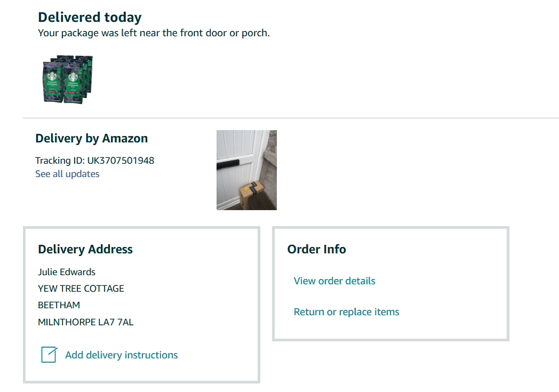Click the pencil-and-note icon for delivery instructions
The height and width of the screenshot is (392, 559).
coord(49,355)
